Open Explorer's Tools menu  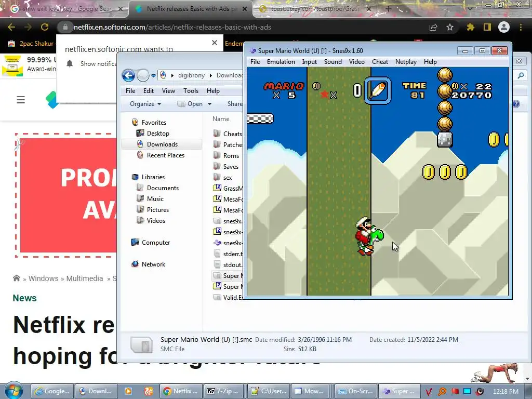tap(191, 91)
